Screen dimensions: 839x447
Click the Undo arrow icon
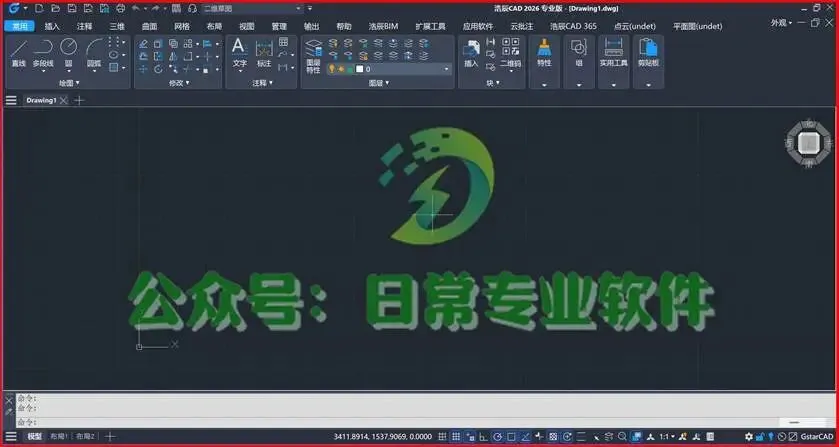(136, 9)
